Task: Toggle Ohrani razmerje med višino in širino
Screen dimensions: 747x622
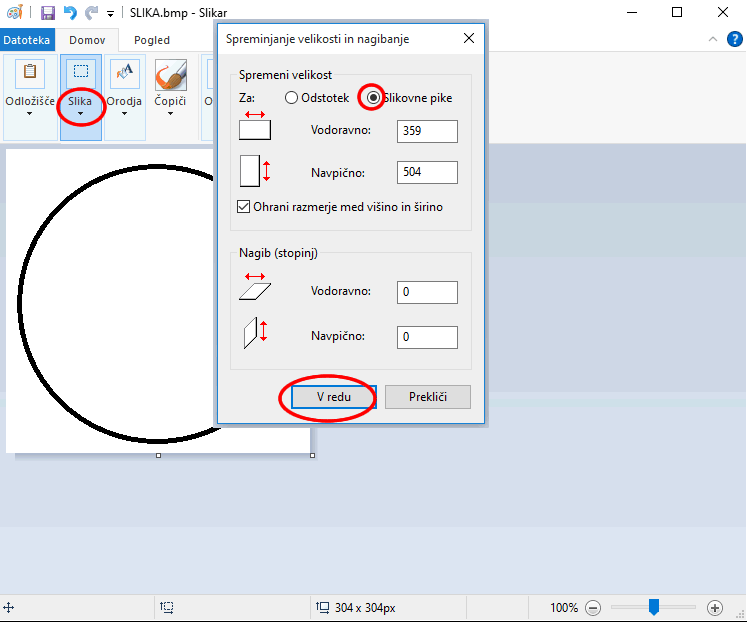Action: coord(243,207)
